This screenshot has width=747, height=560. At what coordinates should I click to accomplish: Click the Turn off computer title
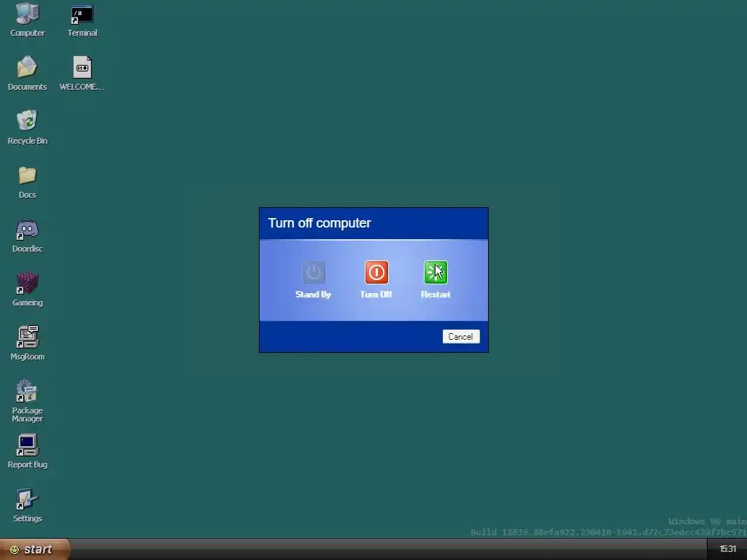coord(320,223)
